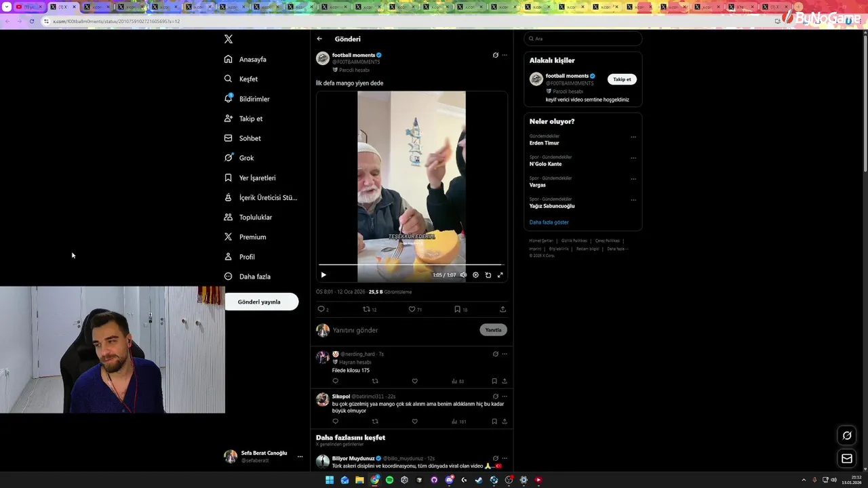Open Spotify from taskbar
The image size is (868, 488).
(389, 480)
